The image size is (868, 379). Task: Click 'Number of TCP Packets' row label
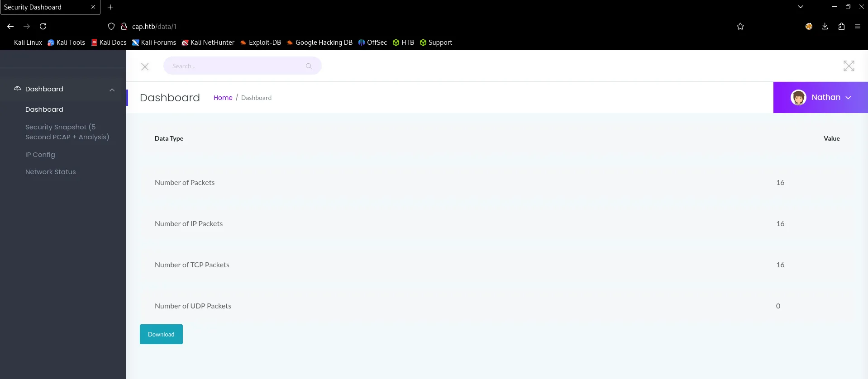192,265
